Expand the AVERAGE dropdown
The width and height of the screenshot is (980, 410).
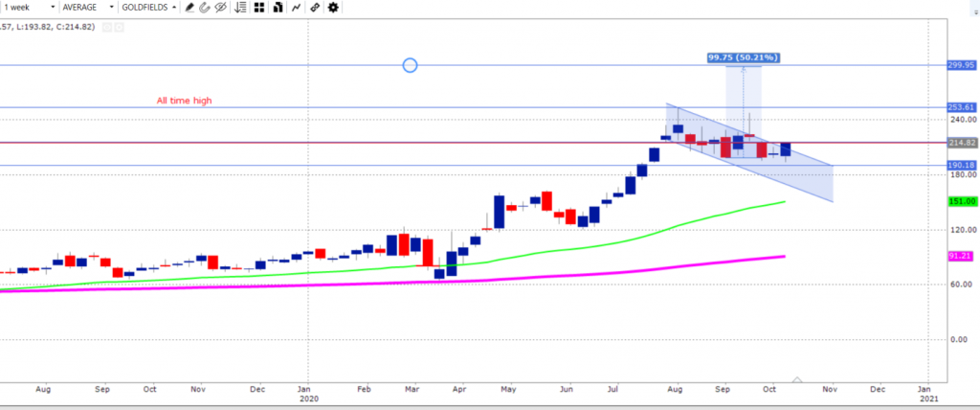point(86,7)
